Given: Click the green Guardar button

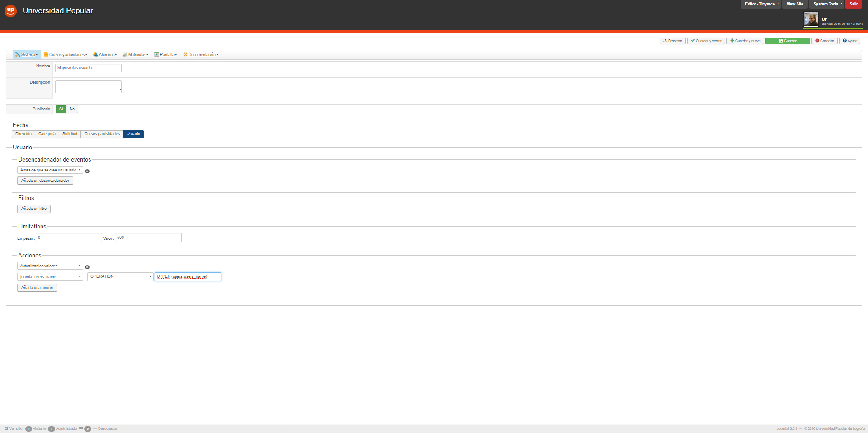Looking at the screenshot, I should [x=788, y=41].
